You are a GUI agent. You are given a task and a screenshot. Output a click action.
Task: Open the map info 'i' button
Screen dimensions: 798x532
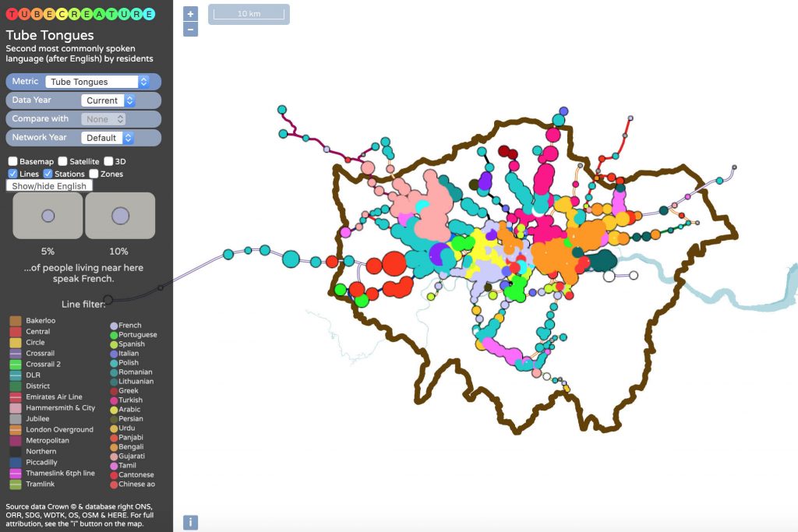click(190, 523)
